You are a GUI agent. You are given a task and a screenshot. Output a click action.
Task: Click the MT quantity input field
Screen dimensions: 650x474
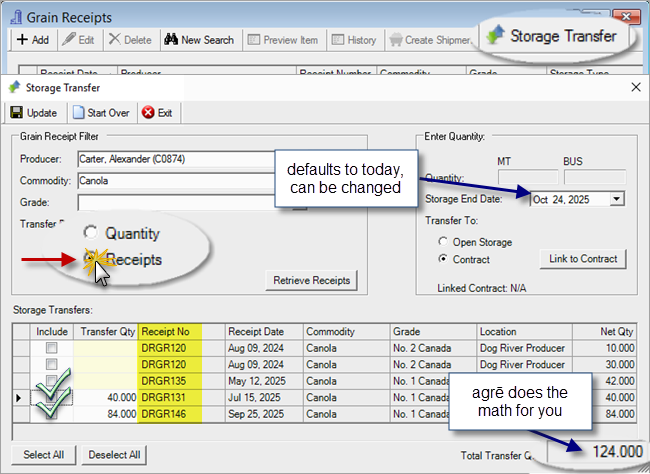coord(528,177)
